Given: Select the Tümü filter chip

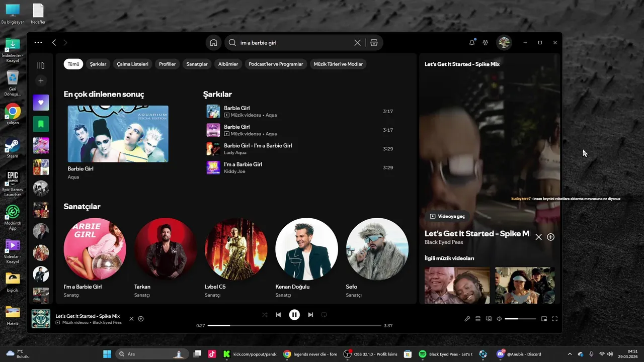Looking at the screenshot, I should tap(73, 64).
